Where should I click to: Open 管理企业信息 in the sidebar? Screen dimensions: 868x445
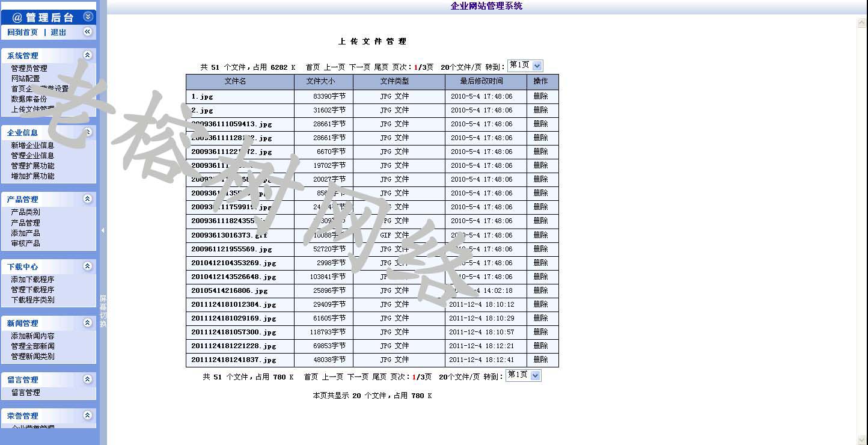click(x=32, y=156)
